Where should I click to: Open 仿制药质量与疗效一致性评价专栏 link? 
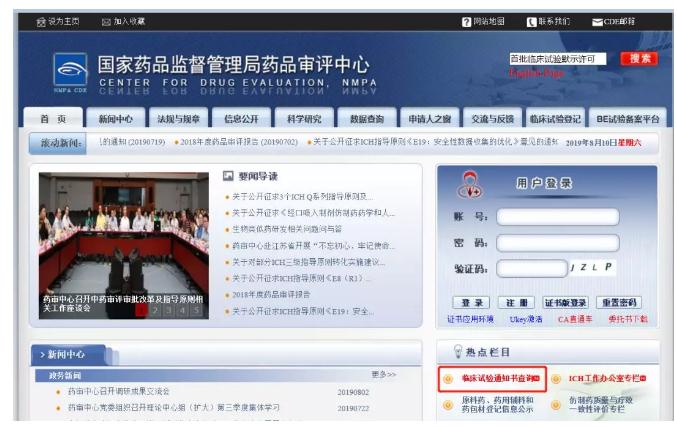(601, 405)
